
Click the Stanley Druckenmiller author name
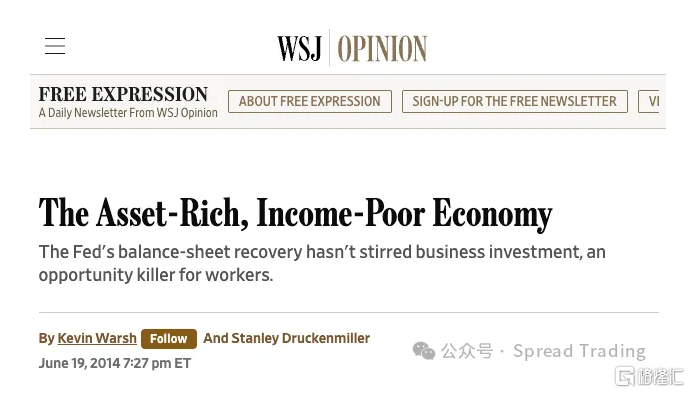click(x=301, y=338)
